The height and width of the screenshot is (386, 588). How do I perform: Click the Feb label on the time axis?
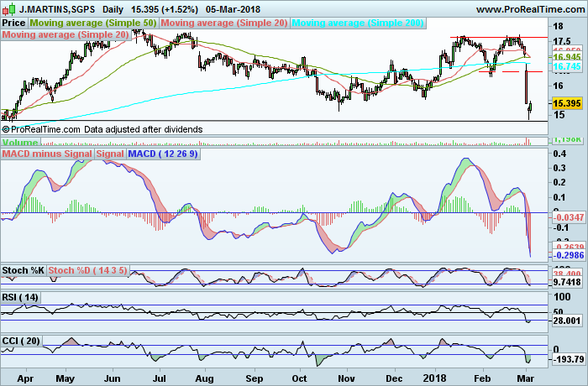(482, 378)
